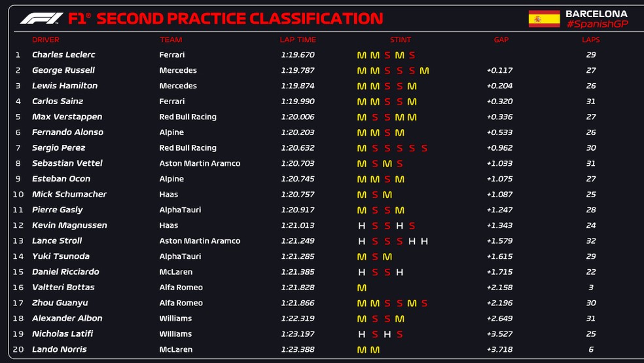Select the GAP column header
Screen dimensions: 644x363
(501, 40)
